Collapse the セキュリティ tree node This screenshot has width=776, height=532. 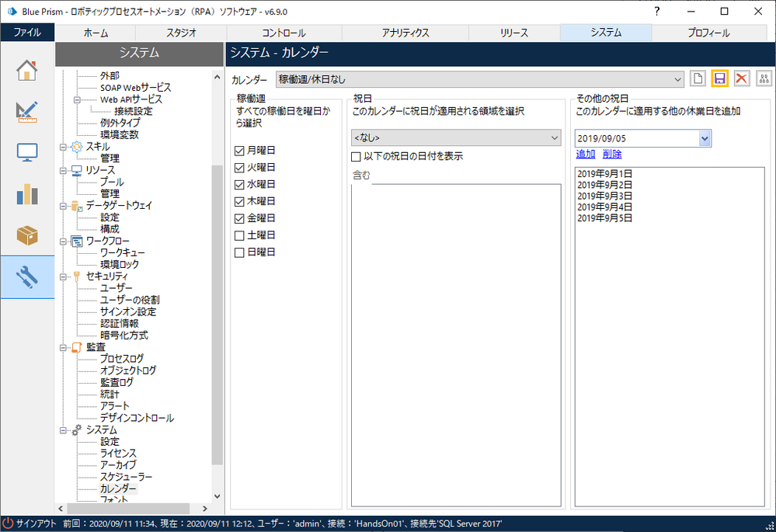[x=63, y=276]
